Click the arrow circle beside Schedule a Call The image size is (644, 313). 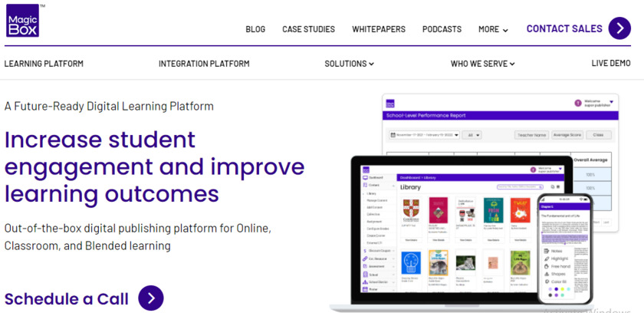pos(151,298)
